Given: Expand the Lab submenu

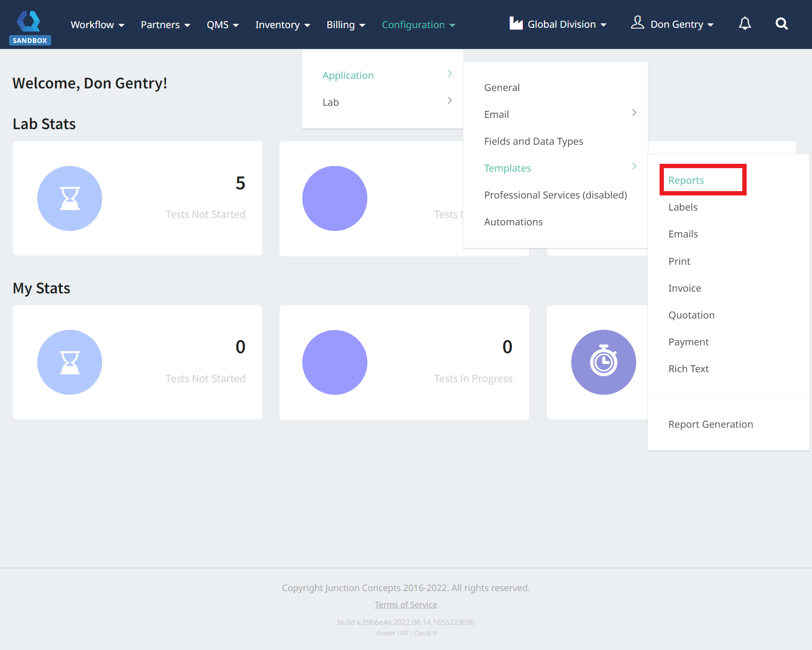Looking at the screenshot, I should pyautogui.click(x=385, y=102).
